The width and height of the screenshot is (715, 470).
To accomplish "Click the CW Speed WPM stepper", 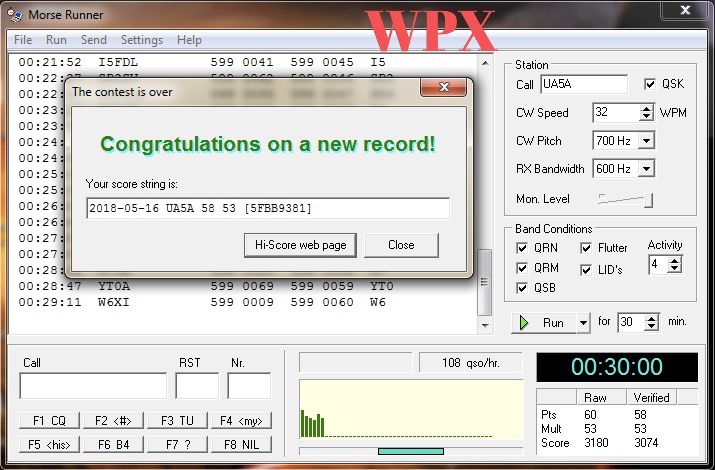I will (646, 112).
